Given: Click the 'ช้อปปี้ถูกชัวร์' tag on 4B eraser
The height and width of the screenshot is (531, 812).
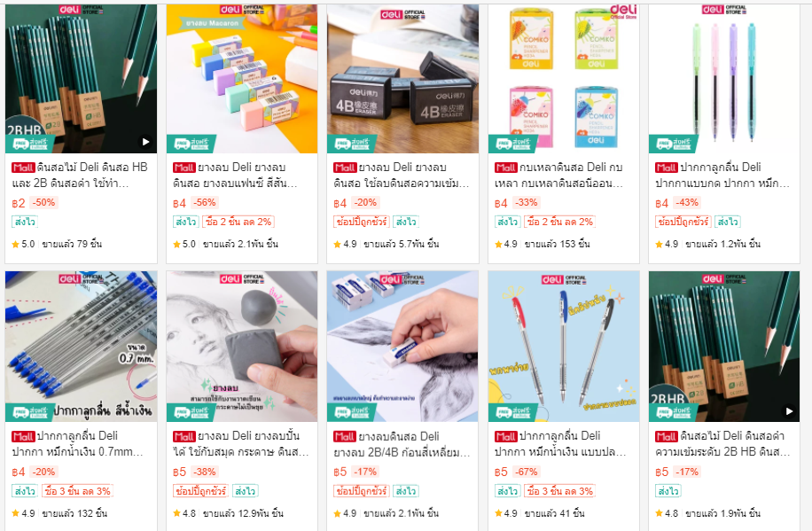Looking at the screenshot, I should point(362,222).
